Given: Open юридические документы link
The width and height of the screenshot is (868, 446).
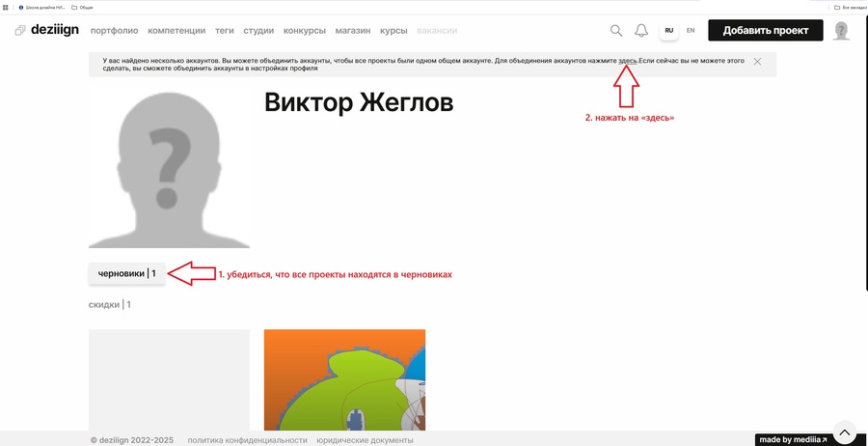Looking at the screenshot, I should [365, 440].
